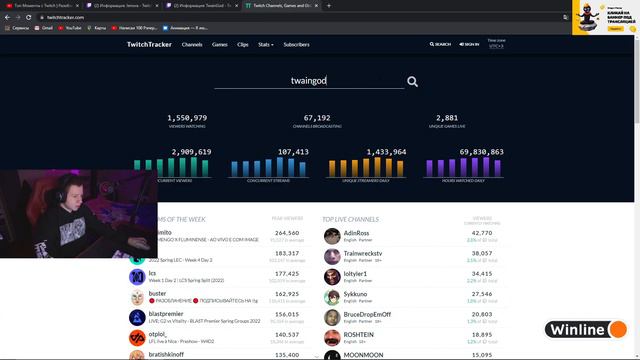Viewport: 640px width, 360px height.
Task: Click the purple hours watched daily chart
Action: tap(463, 167)
